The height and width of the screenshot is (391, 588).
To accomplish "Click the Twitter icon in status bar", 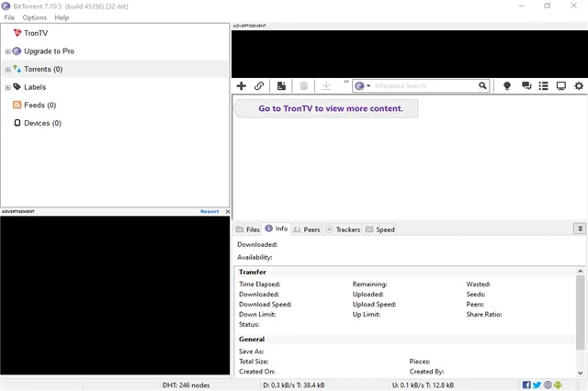I will click(537, 385).
